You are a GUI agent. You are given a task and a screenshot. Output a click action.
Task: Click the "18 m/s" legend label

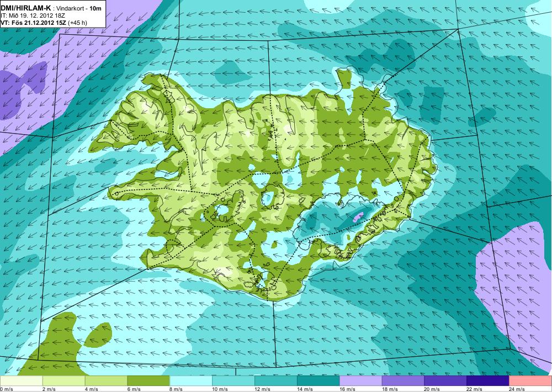coord(390,389)
